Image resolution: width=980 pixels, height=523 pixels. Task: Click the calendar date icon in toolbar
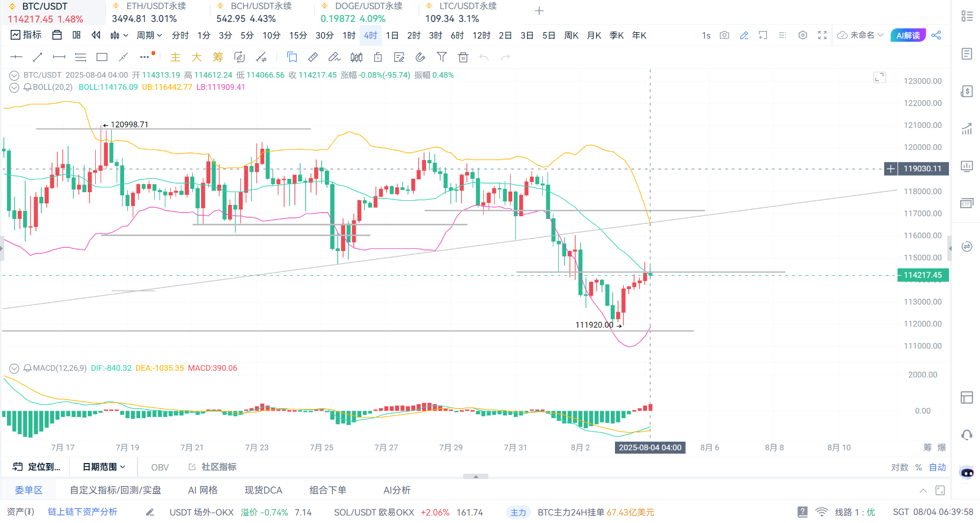57,35
